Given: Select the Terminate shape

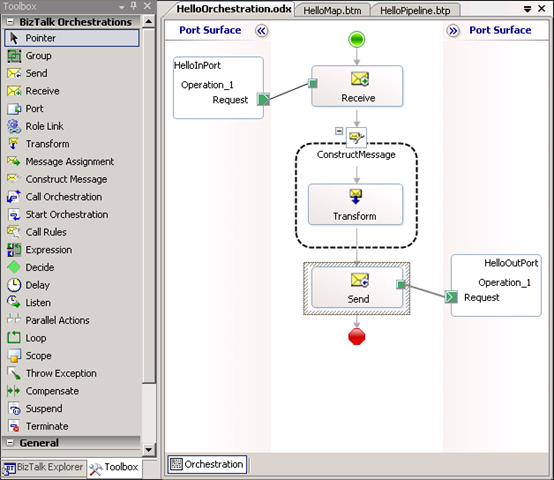Looking at the screenshot, I should point(72,426).
